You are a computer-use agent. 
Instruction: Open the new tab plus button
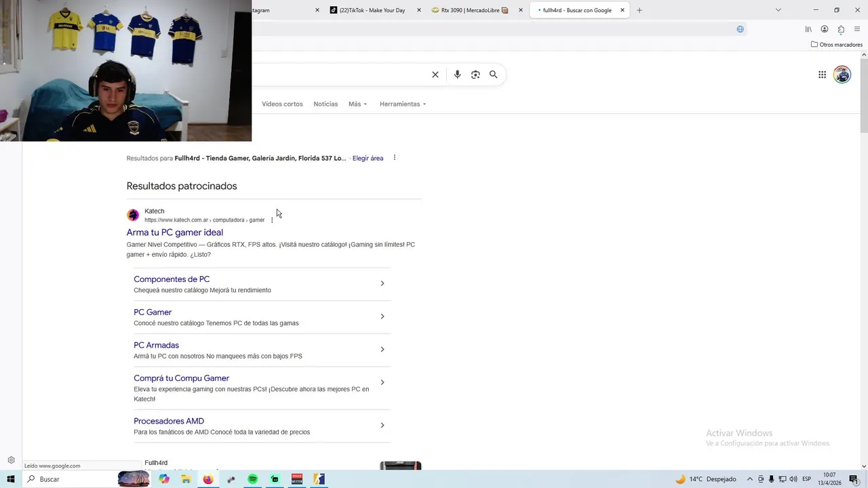[639, 10]
